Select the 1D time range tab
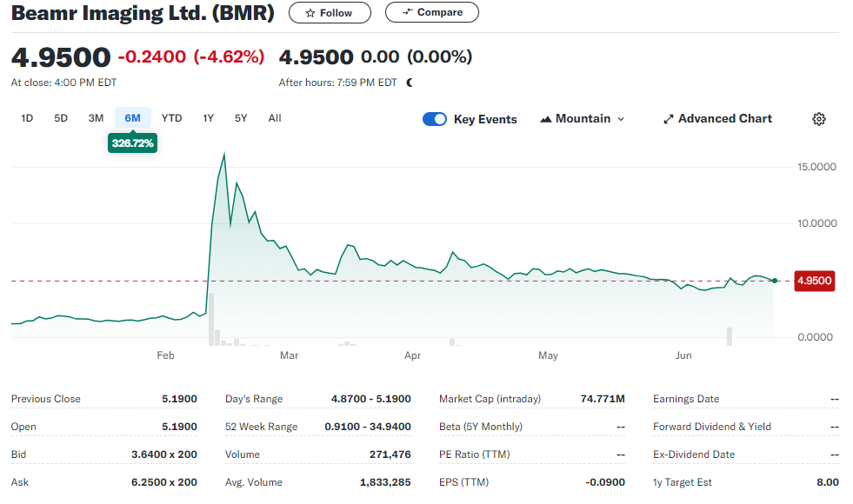 pyautogui.click(x=27, y=118)
